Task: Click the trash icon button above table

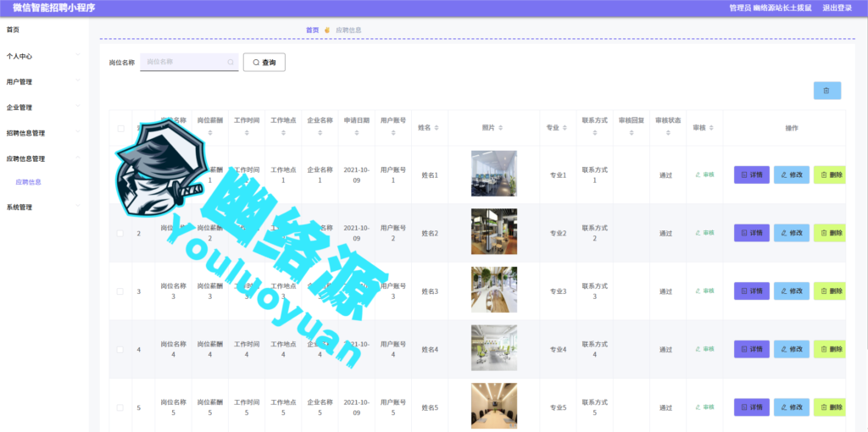Action: [x=827, y=91]
